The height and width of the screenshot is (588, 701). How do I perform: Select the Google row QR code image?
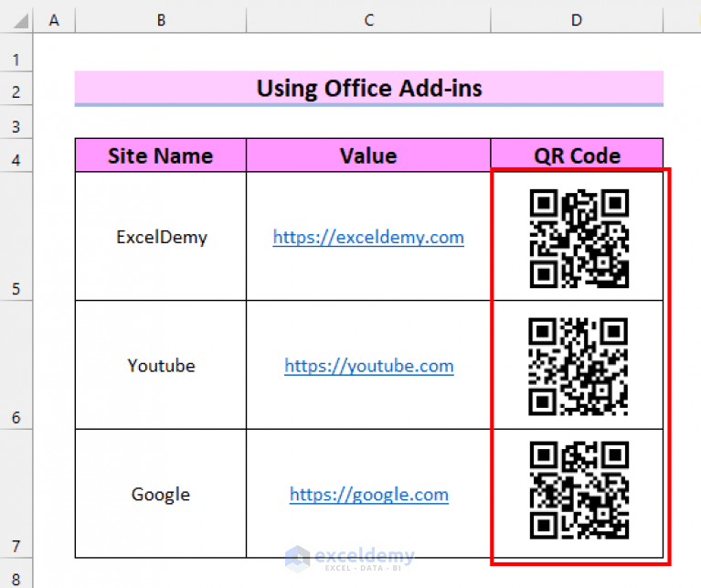pyautogui.click(x=579, y=490)
